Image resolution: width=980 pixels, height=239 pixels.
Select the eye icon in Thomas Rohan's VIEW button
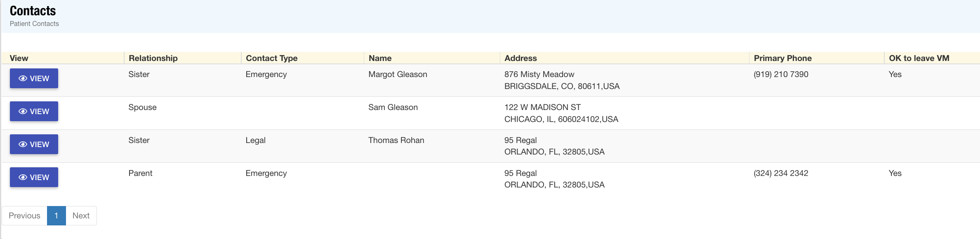point(24,144)
